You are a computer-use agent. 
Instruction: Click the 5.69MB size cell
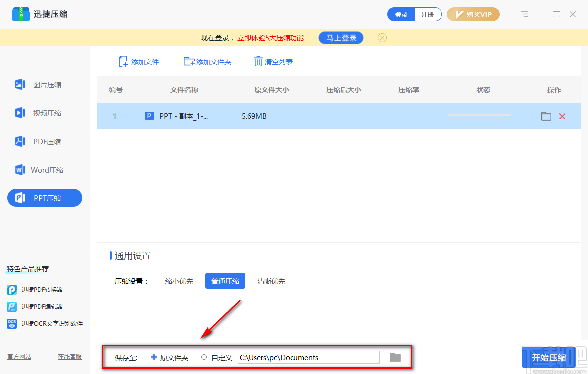[254, 116]
